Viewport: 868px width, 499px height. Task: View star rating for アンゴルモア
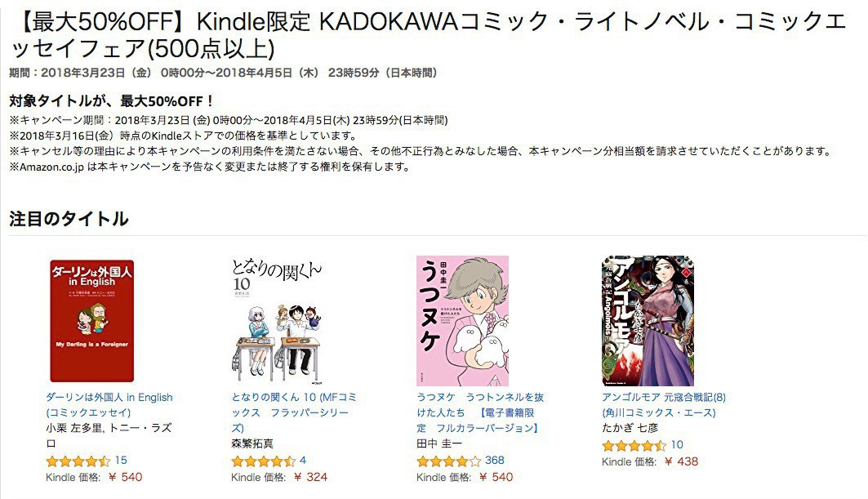[x=634, y=445]
